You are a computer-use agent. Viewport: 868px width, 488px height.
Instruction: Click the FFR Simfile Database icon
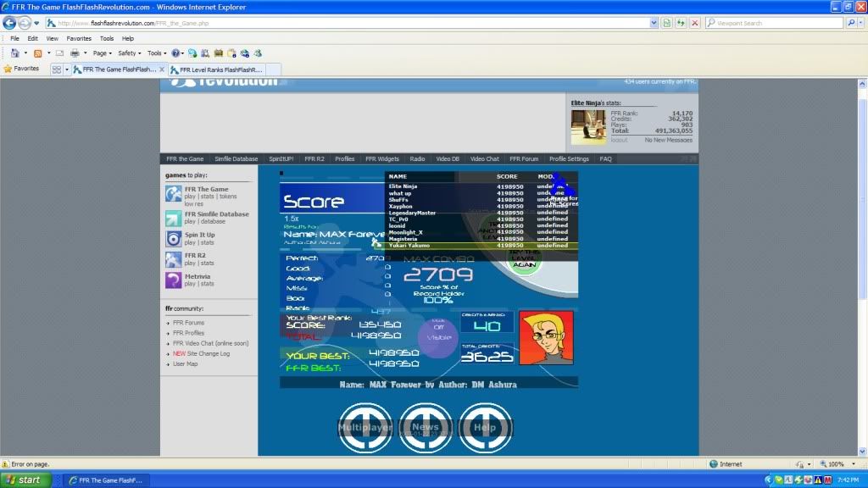click(x=173, y=219)
